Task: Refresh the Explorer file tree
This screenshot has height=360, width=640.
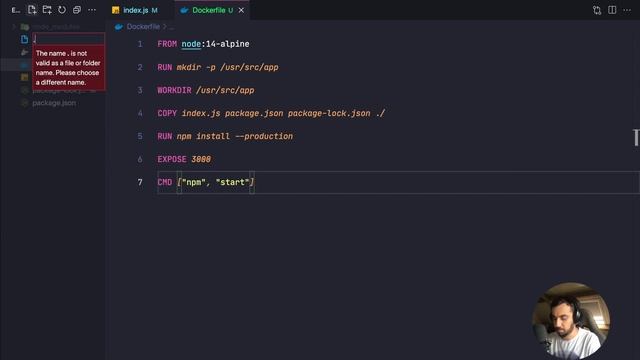Action: click(62, 10)
